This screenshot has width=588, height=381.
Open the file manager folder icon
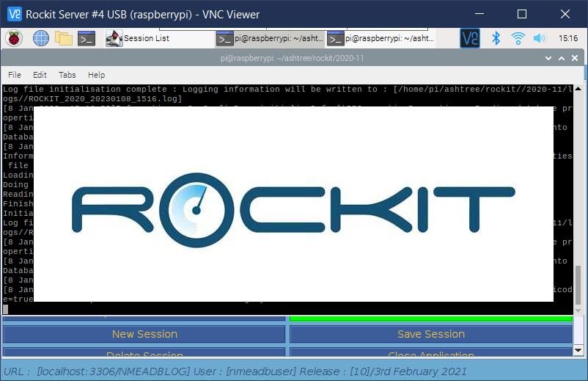64,38
